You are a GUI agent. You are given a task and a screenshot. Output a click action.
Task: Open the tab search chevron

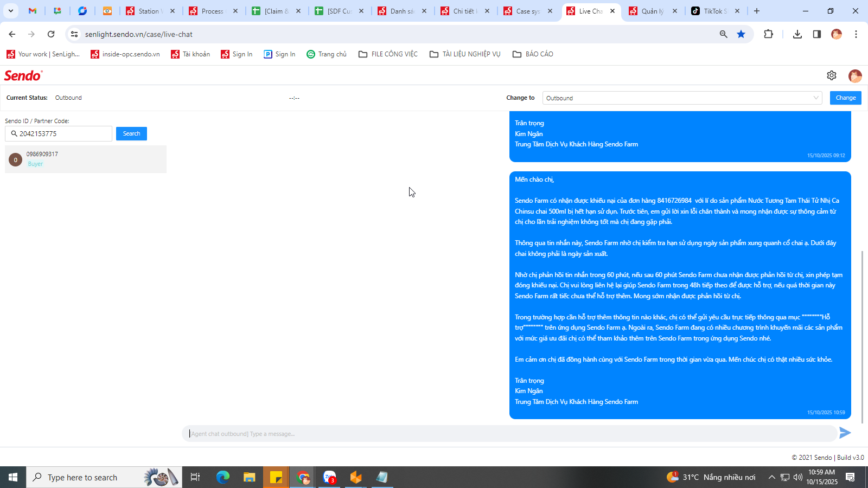(10, 11)
